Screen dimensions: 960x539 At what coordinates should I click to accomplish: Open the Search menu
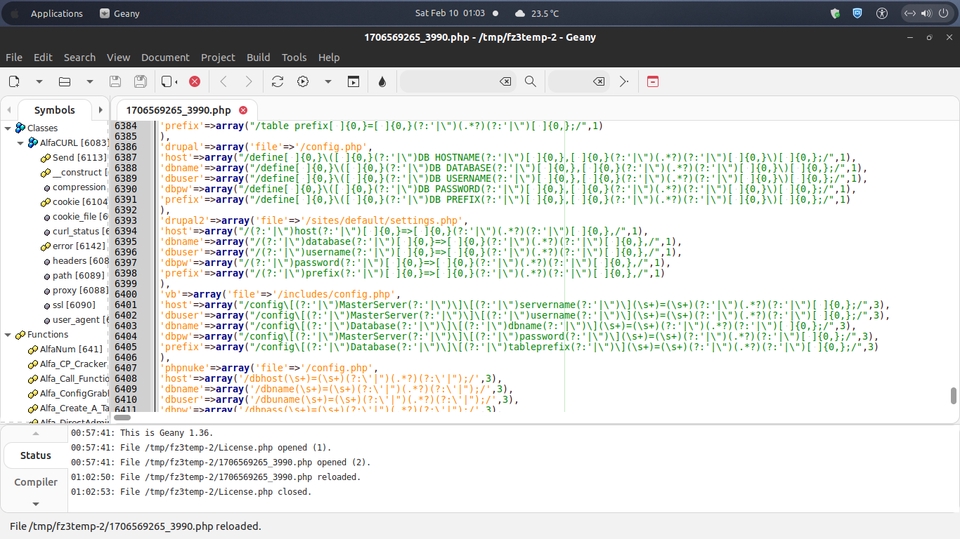[x=80, y=57]
